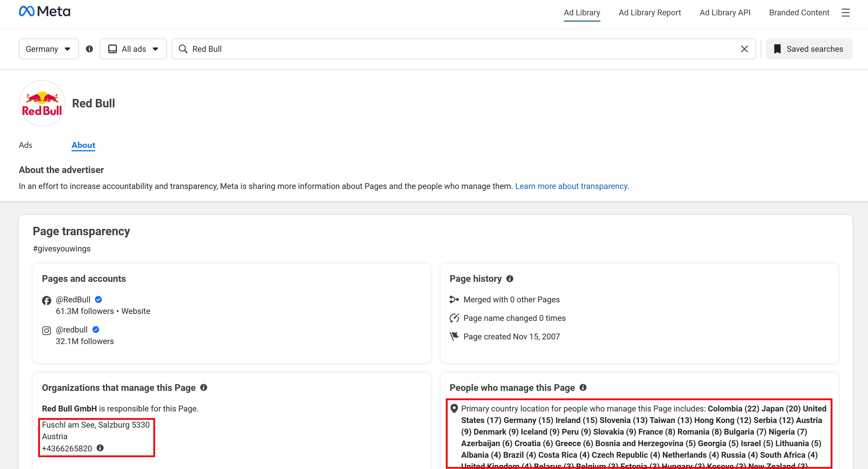The width and height of the screenshot is (868, 469).
Task: Open the Ad Library Report page
Action: pyautogui.click(x=650, y=12)
